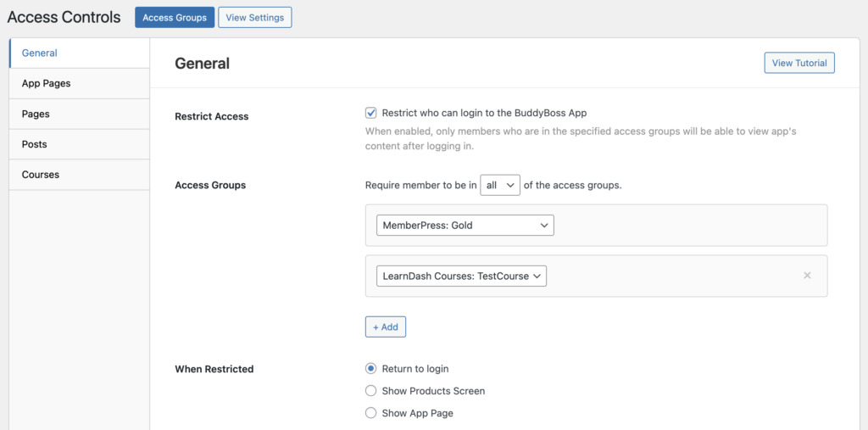
Task: Switch to the App Pages tab
Action: click(47, 83)
